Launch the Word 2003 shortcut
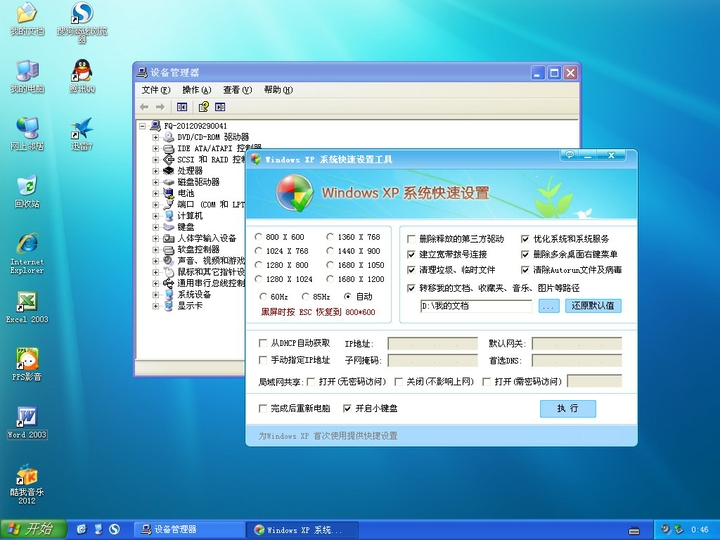Image resolution: width=720 pixels, height=540 pixels. coord(27,422)
